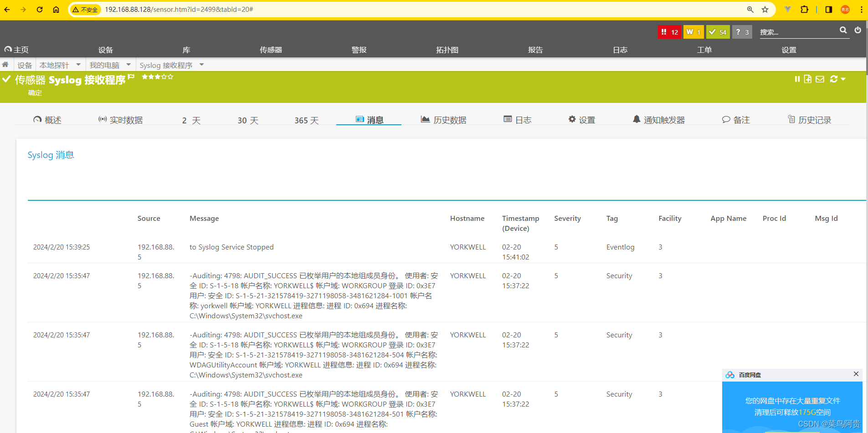Click the browser address bar URL
This screenshot has height=433, width=868.
(x=179, y=9)
